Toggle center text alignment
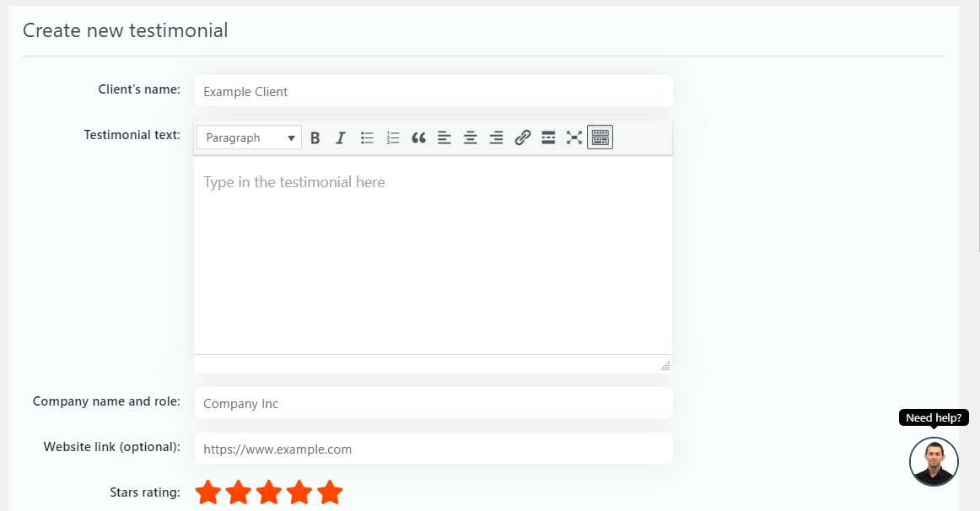Viewport: 980px width, 511px height. point(470,137)
